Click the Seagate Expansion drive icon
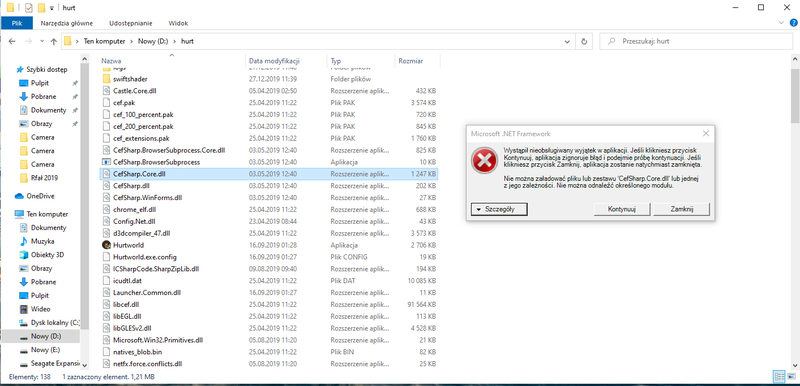Screen dimensions: 800x386 (x=23, y=364)
